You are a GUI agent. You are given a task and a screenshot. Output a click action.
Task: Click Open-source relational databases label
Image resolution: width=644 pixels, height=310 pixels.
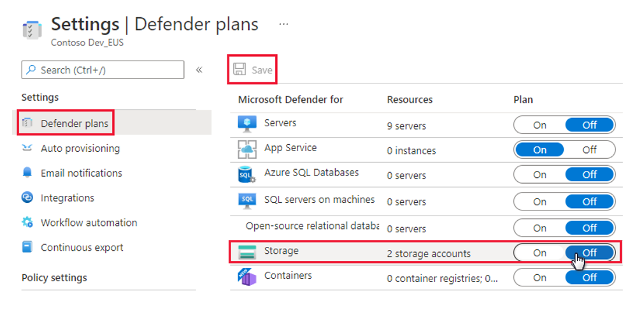(312, 226)
